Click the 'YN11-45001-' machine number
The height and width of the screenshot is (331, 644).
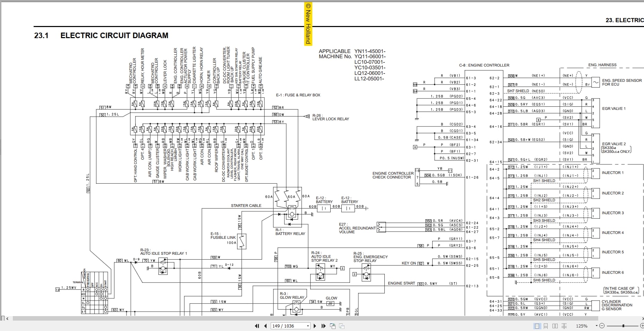tap(370, 51)
